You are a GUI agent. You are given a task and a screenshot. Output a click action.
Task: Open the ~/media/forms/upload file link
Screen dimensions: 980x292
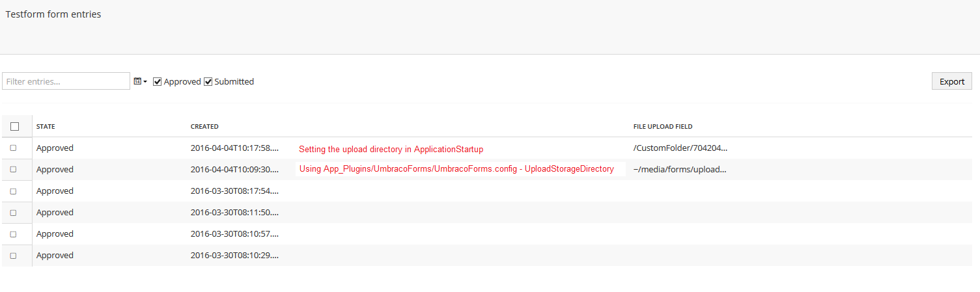680,169
